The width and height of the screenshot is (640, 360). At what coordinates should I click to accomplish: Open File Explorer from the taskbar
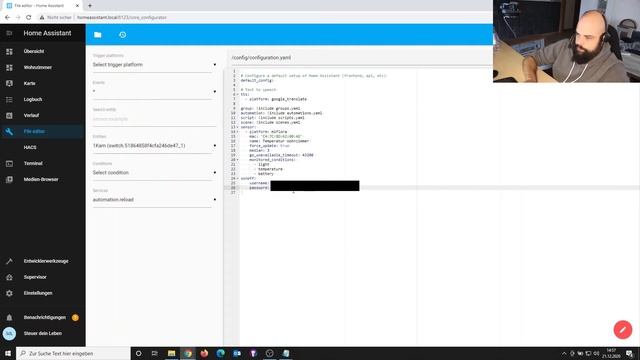pyautogui.click(x=171, y=353)
